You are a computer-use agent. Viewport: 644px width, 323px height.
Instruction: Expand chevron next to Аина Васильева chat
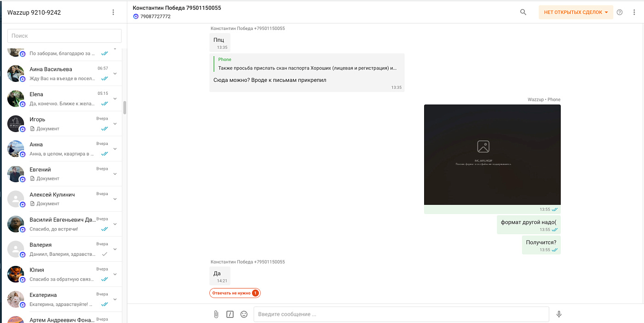pyautogui.click(x=115, y=74)
